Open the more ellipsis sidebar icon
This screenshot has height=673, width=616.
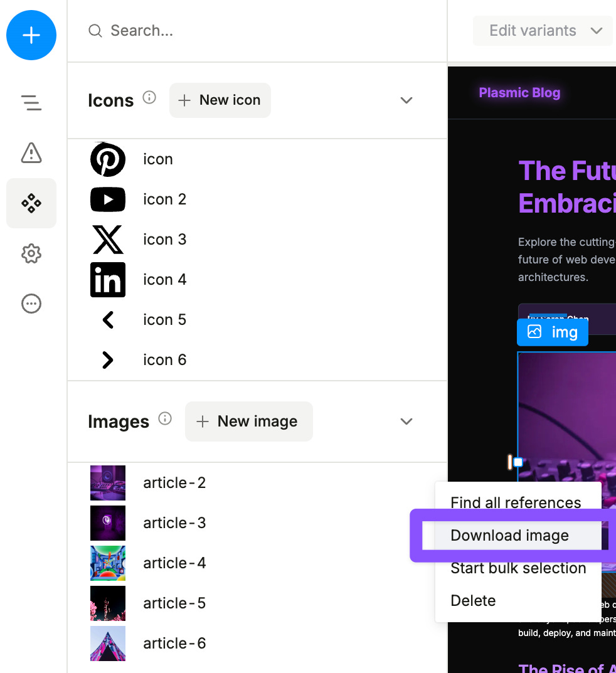click(x=31, y=304)
